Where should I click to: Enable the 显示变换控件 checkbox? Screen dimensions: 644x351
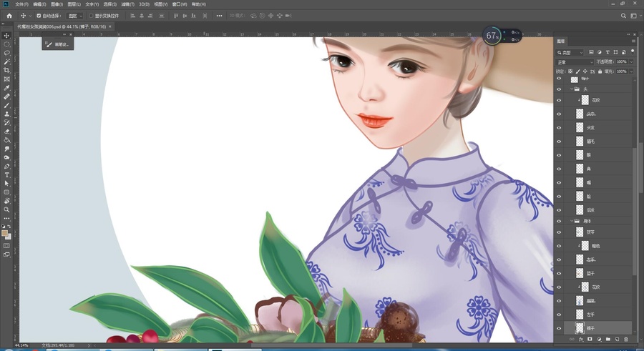91,16
